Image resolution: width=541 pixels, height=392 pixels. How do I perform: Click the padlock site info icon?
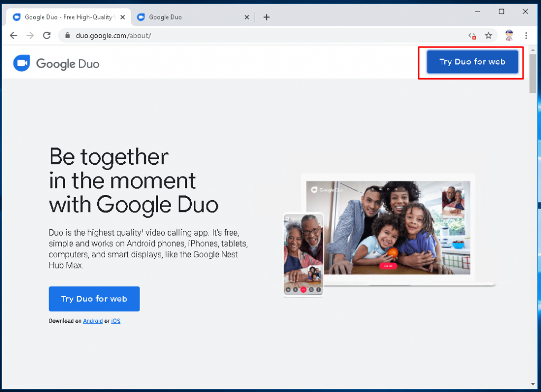68,35
